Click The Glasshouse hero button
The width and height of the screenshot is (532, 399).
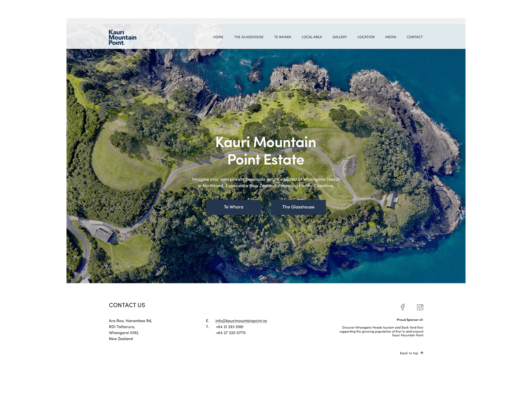point(298,207)
